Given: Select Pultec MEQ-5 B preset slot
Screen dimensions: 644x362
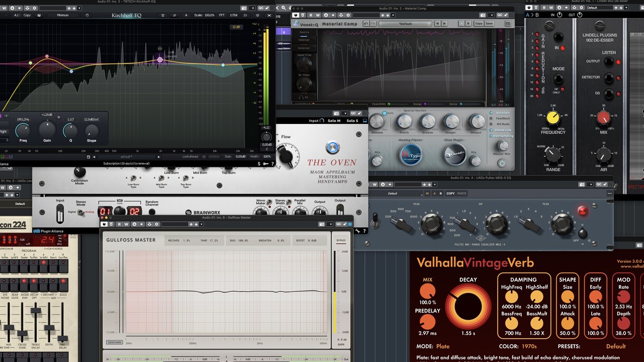Looking at the screenshot, I should (x=441, y=194).
